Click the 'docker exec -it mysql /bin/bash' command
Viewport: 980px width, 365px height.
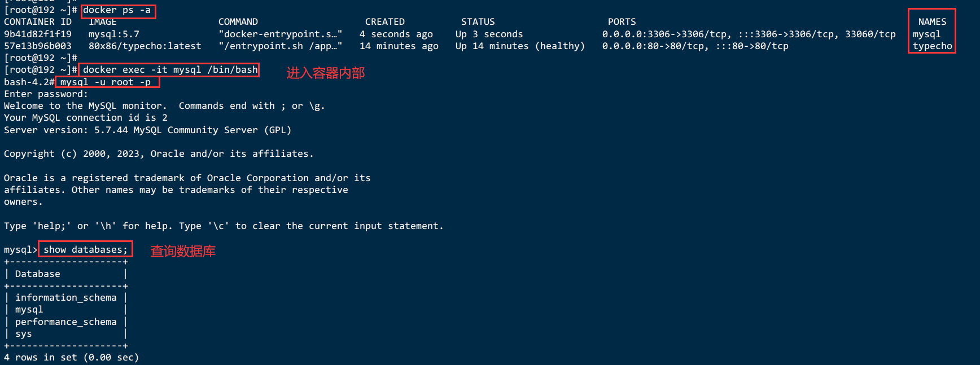[x=170, y=70]
